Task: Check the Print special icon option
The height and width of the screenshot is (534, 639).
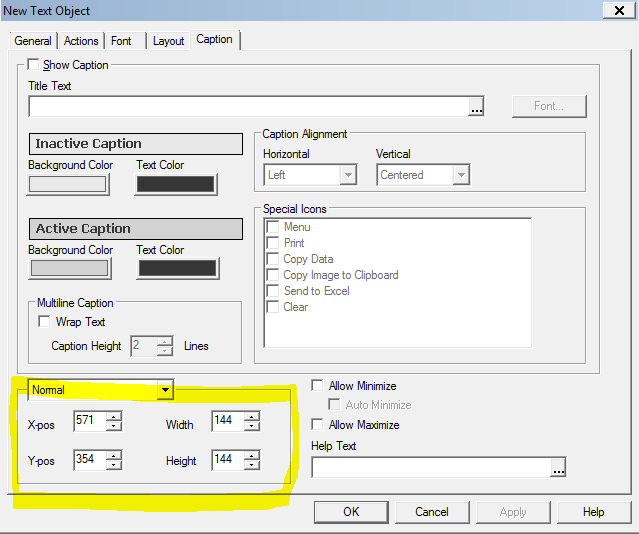Action: point(273,243)
